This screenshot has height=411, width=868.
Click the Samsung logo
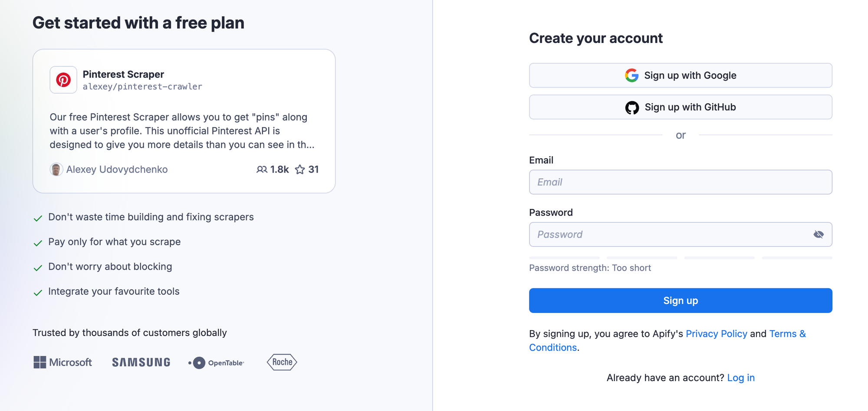141,362
